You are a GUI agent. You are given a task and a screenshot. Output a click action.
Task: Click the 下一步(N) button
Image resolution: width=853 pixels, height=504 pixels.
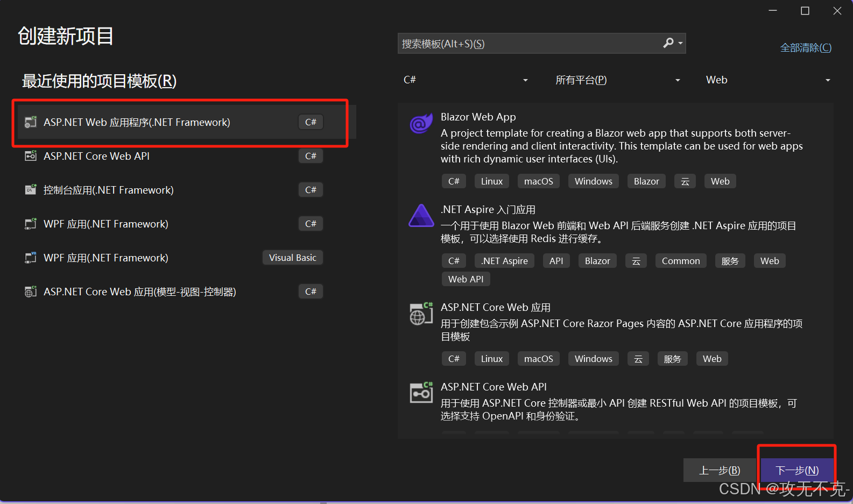pyautogui.click(x=797, y=471)
